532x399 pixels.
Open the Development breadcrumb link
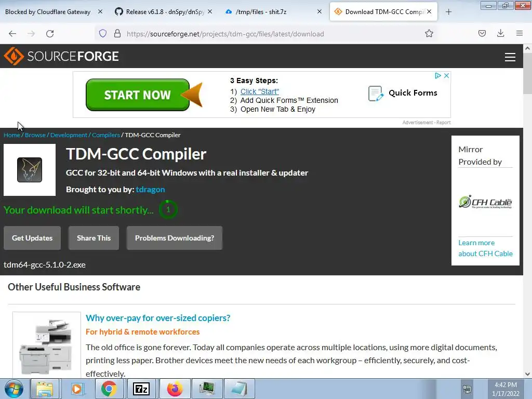tap(69, 135)
